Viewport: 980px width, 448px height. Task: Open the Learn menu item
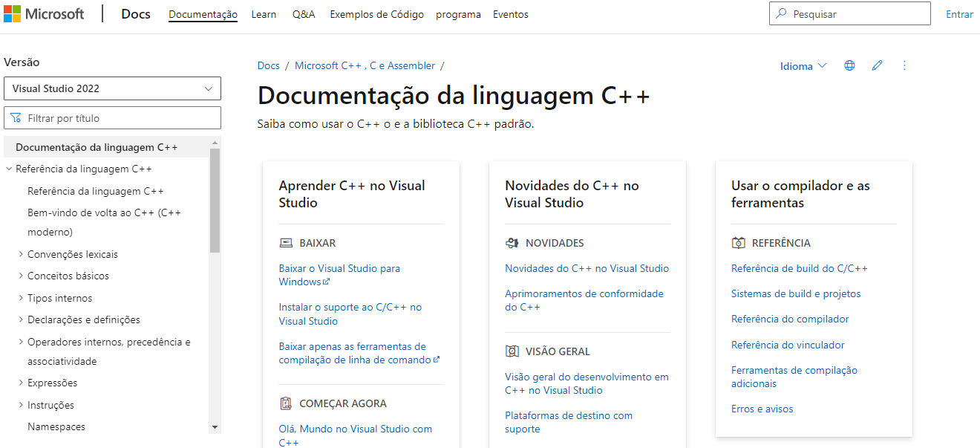(x=264, y=13)
